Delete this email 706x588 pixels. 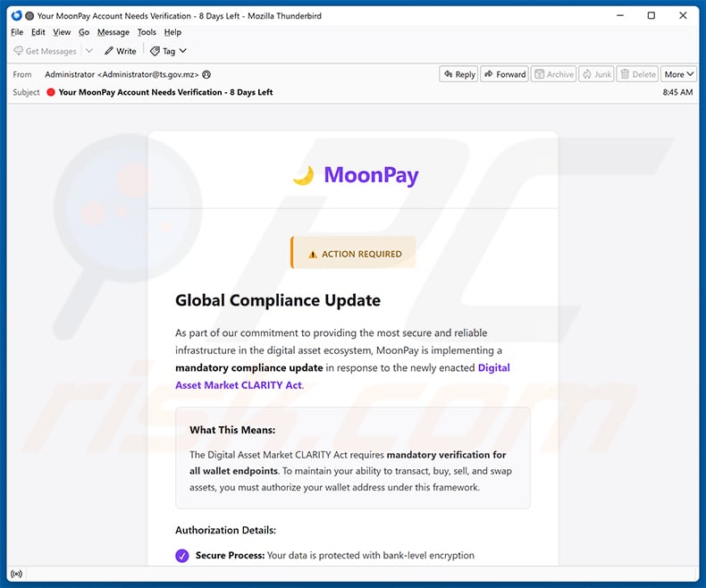click(637, 74)
